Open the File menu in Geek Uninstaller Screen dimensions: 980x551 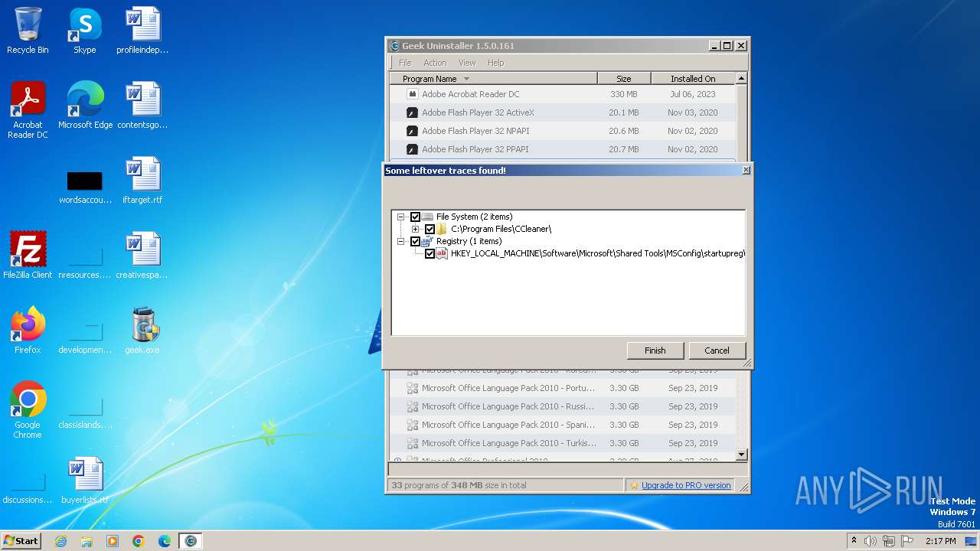[x=405, y=63]
